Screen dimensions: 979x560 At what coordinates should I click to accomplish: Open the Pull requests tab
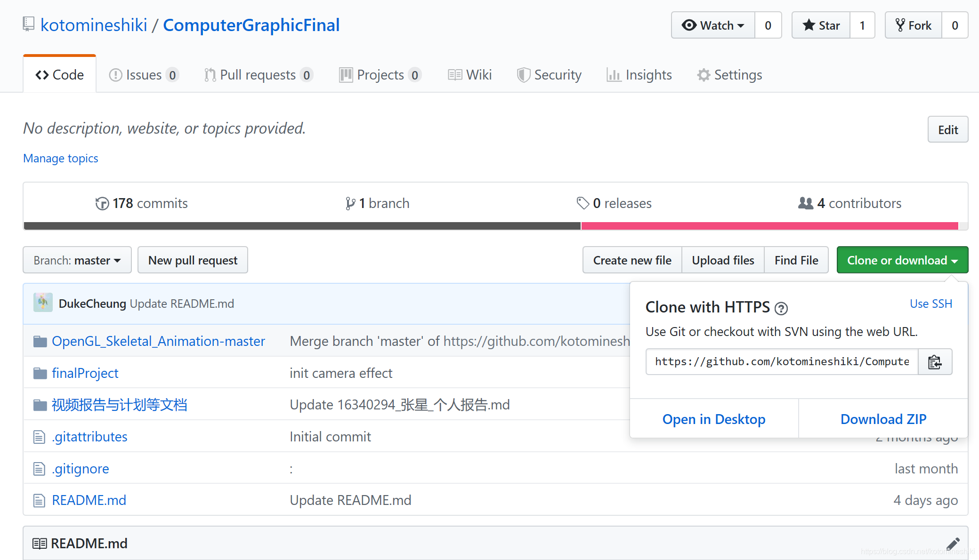[259, 75]
